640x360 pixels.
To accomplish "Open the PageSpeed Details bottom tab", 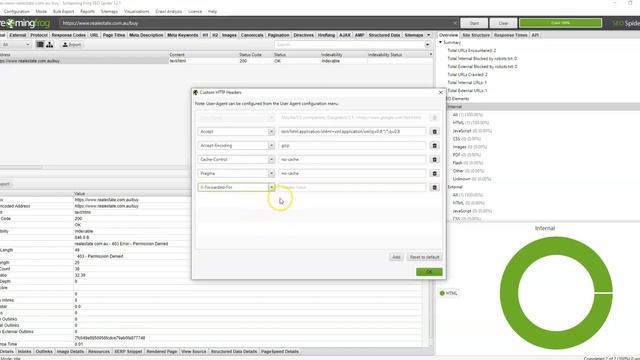I will click(x=280, y=351).
